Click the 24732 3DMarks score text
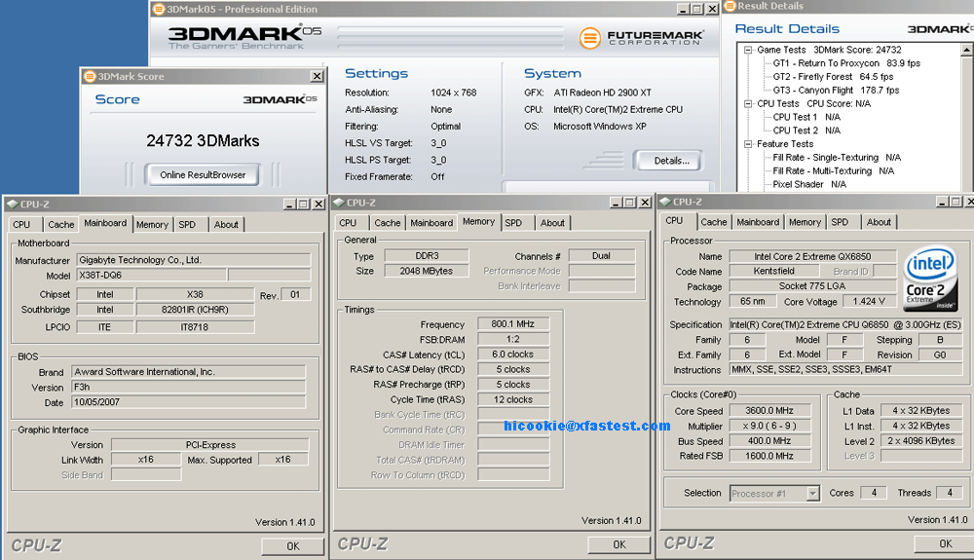974x560 pixels. click(203, 141)
